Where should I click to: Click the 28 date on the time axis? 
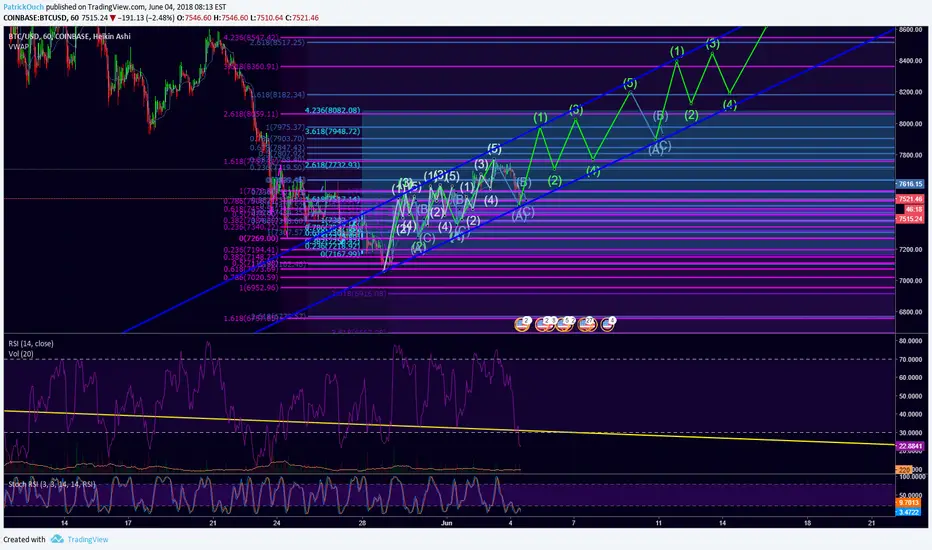click(362, 523)
